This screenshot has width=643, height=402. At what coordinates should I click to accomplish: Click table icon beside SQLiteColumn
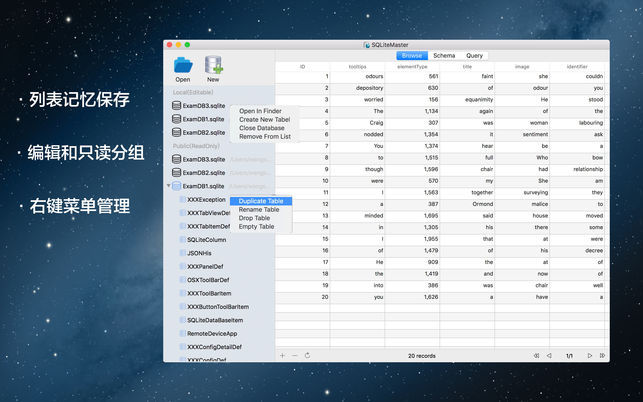(183, 240)
